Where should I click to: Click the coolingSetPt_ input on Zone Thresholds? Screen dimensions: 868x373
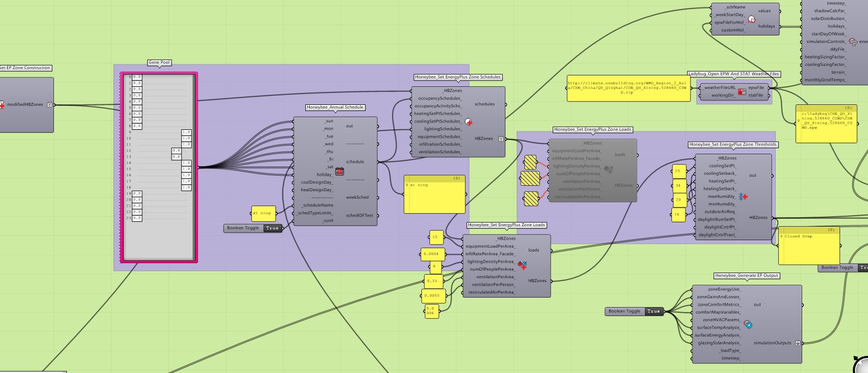722,166
